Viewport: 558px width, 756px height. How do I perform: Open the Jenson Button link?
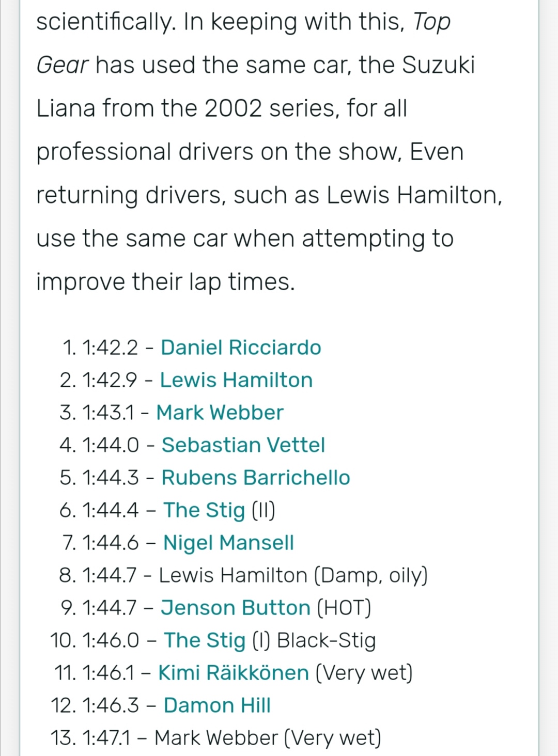click(x=236, y=608)
